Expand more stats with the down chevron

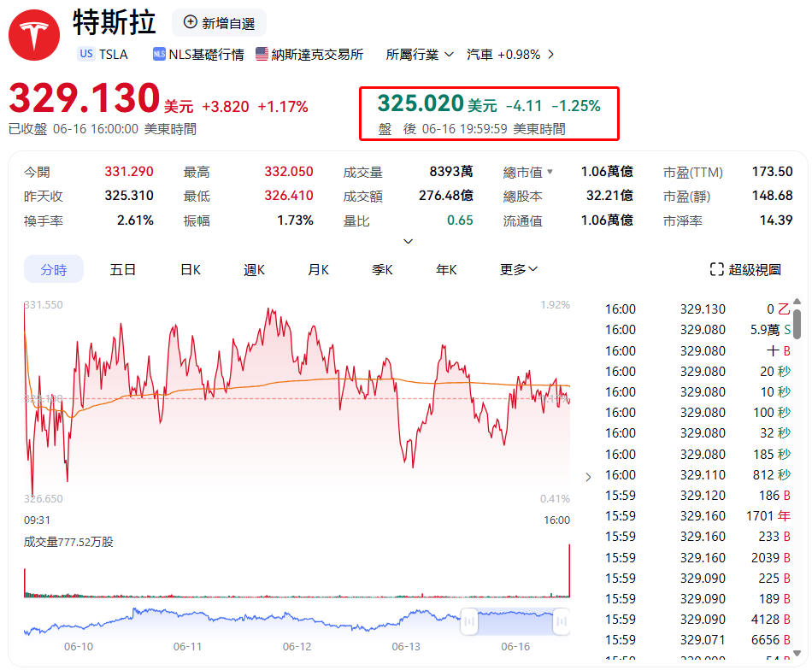(408, 241)
